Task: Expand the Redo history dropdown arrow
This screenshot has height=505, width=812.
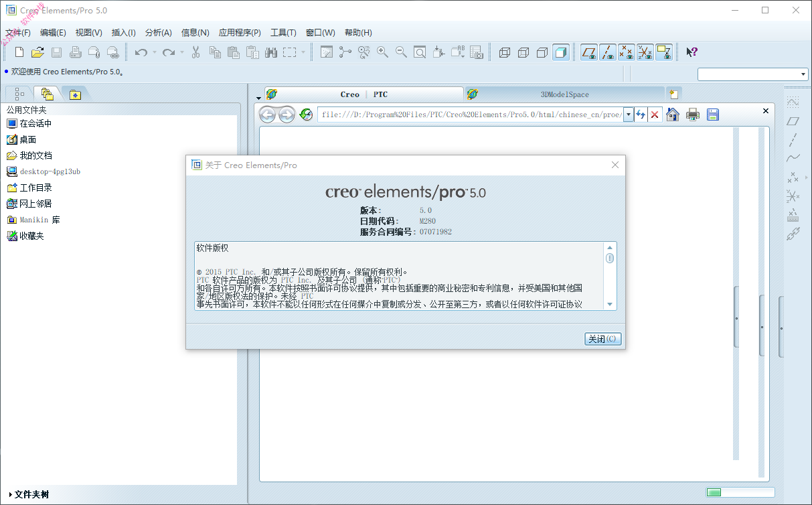Action: point(181,52)
